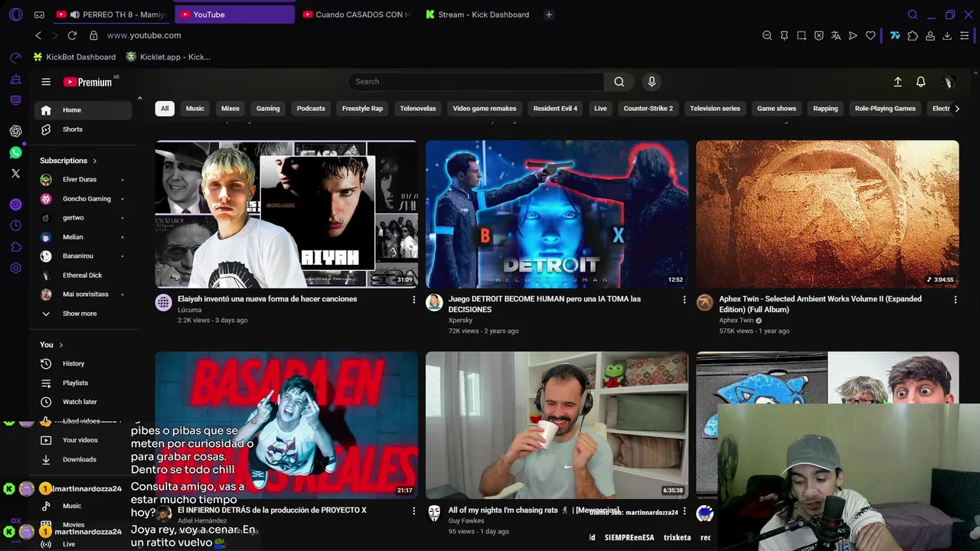Open KickBot Dashboard bookmark

(x=75, y=57)
